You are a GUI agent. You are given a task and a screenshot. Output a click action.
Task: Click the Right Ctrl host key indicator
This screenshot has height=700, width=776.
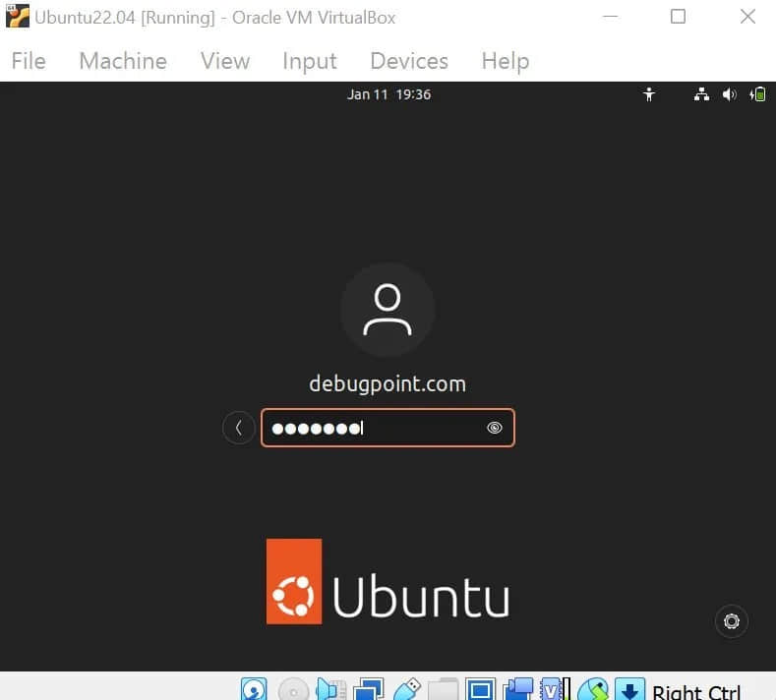point(696,691)
